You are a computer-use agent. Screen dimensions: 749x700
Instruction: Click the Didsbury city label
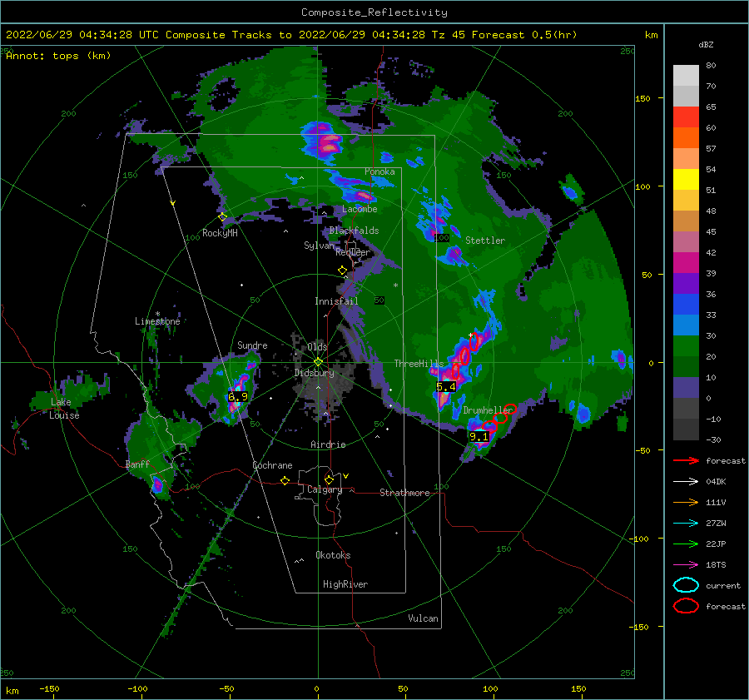pyautogui.click(x=315, y=373)
